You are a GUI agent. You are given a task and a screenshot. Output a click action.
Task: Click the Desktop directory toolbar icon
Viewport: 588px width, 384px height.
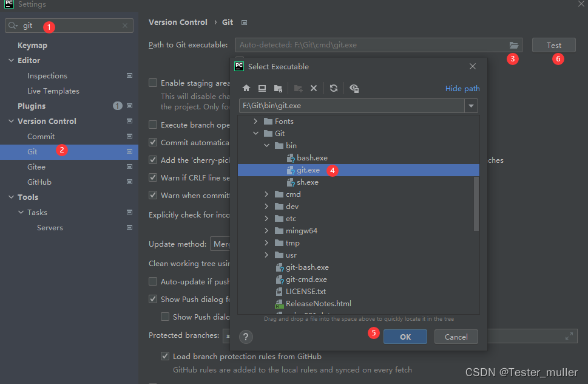click(x=262, y=88)
